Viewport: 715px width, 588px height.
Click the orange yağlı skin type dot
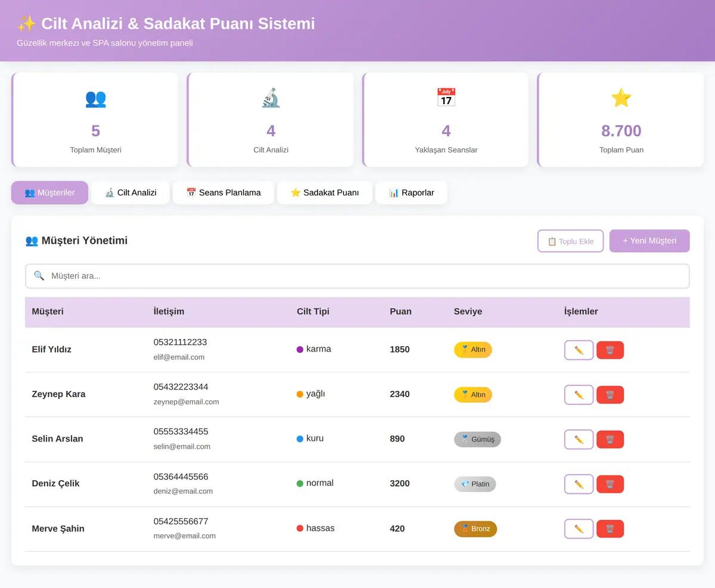(300, 394)
